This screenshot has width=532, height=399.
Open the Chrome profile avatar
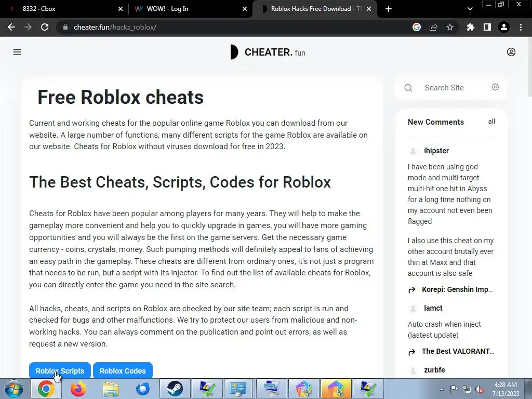pyautogui.click(x=504, y=27)
